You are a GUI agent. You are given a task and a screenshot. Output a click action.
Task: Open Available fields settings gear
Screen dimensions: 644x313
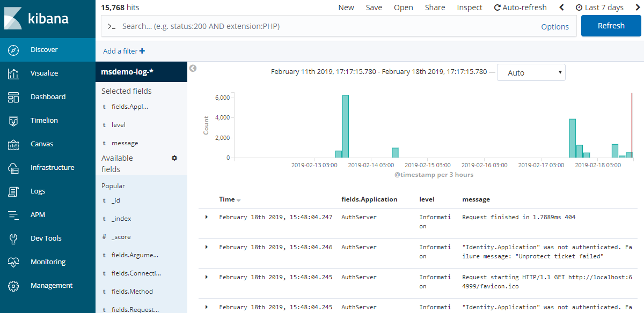click(174, 158)
